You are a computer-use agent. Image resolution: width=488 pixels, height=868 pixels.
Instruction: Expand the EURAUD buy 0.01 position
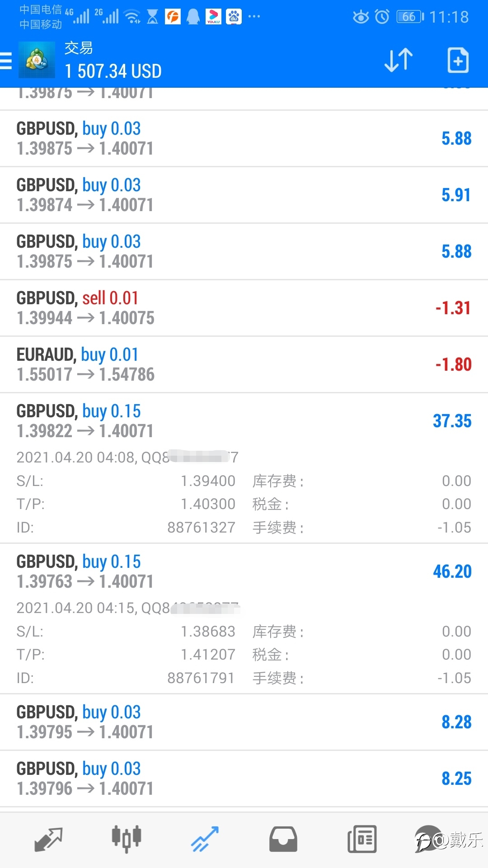[244, 364]
